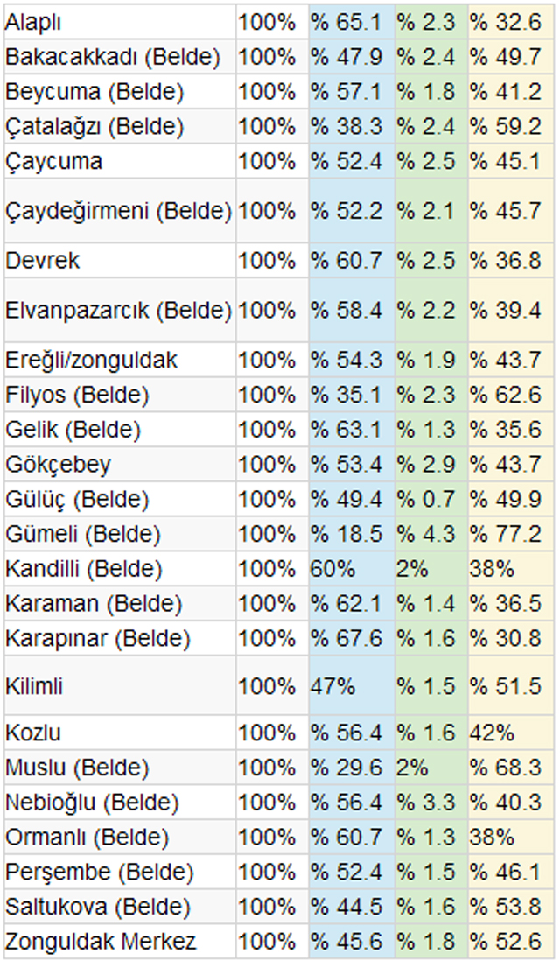Click the % 0.7 green cell for Gülüç
The height and width of the screenshot is (961, 560).
pos(431,499)
